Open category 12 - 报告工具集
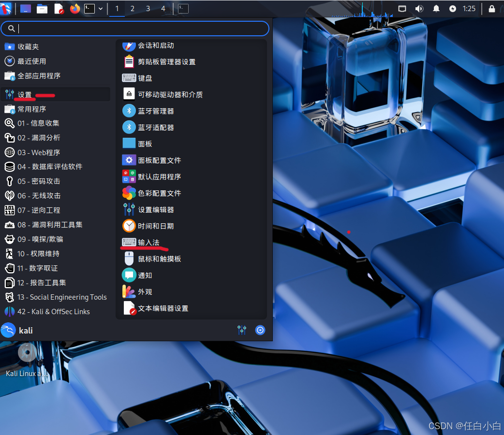The image size is (504, 435). (55, 283)
